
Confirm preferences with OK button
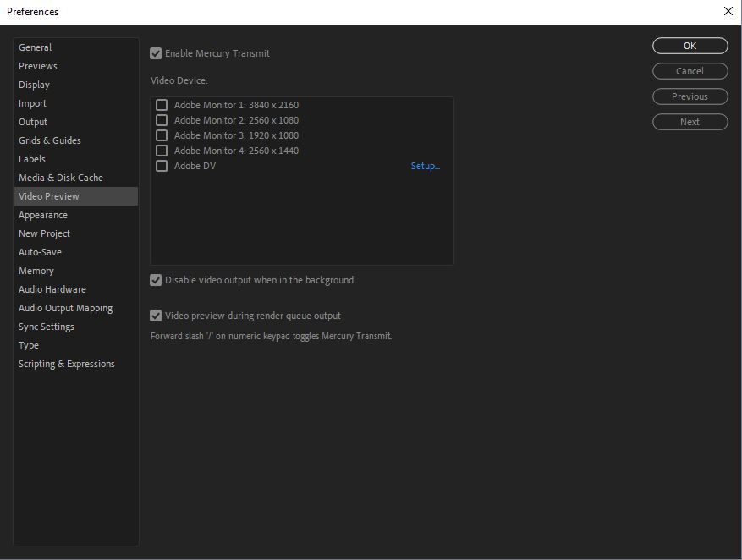pyautogui.click(x=690, y=46)
